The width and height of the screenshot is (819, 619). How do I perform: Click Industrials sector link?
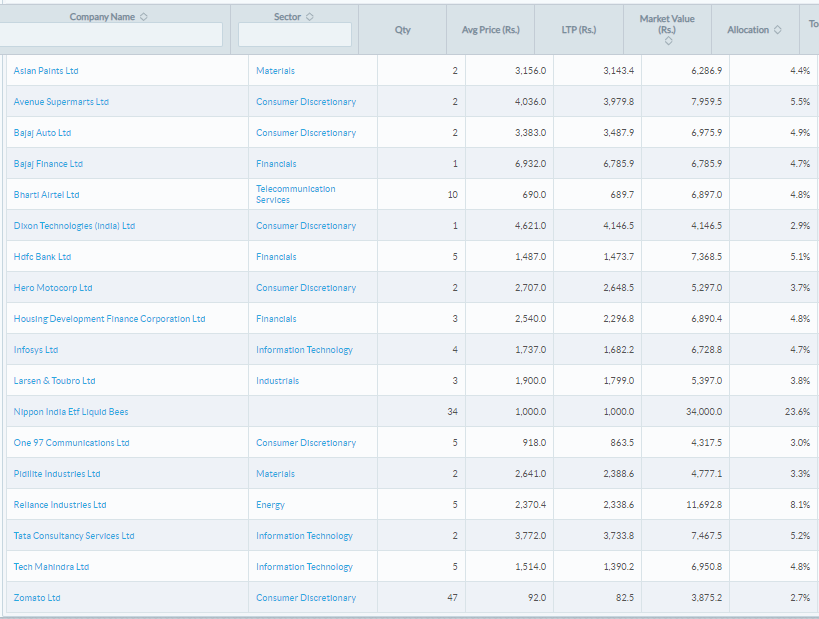pos(277,381)
